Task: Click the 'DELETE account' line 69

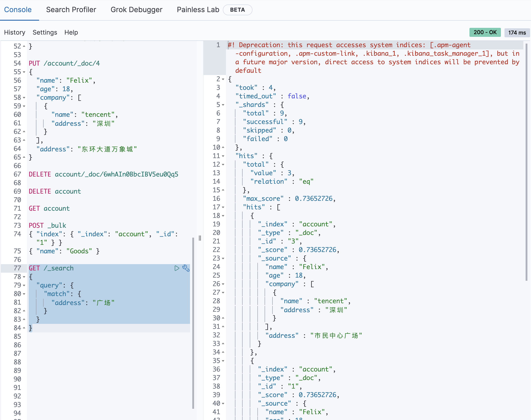Action: (55, 191)
